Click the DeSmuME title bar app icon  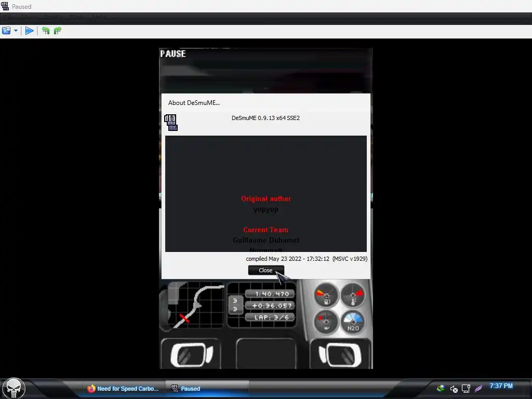pyautogui.click(x=5, y=6)
